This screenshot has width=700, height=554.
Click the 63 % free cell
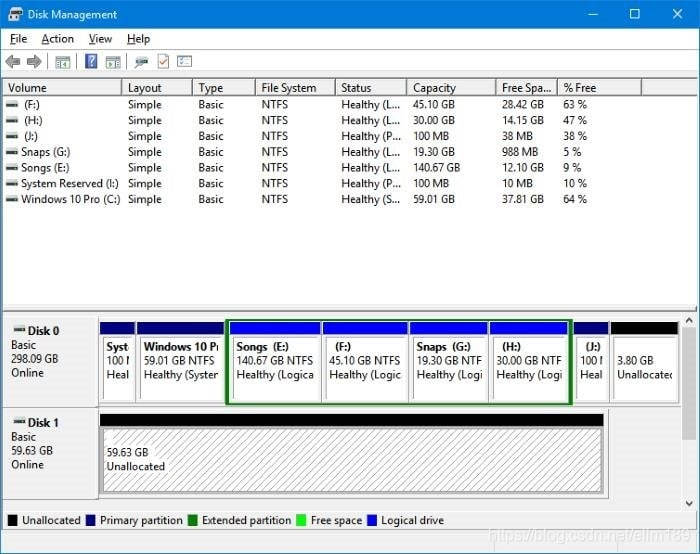pos(575,104)
